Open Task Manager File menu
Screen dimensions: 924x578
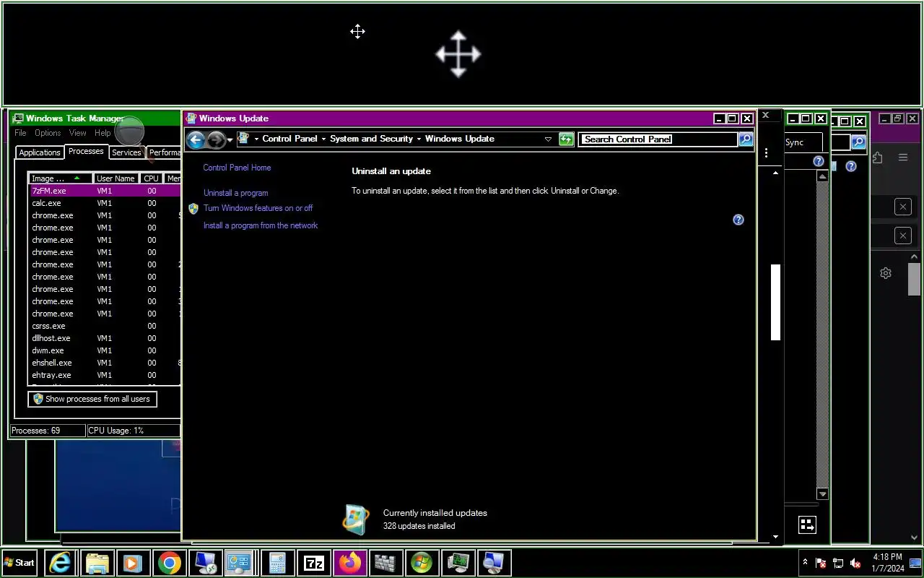20,133
